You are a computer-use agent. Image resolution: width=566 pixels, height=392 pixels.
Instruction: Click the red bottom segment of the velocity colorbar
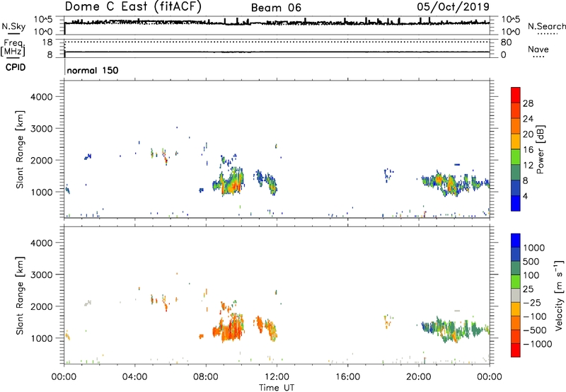pos(516,350)
